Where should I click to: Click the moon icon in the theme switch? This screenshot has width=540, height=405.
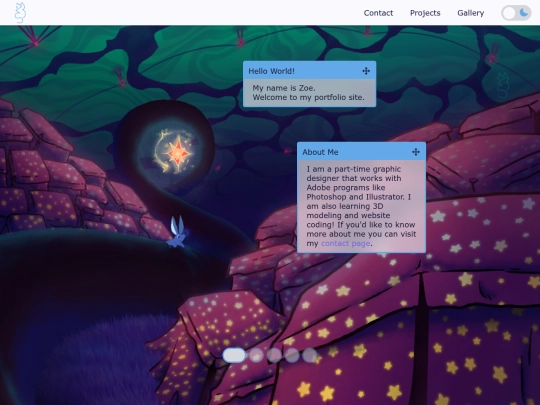tap(523, 13)
